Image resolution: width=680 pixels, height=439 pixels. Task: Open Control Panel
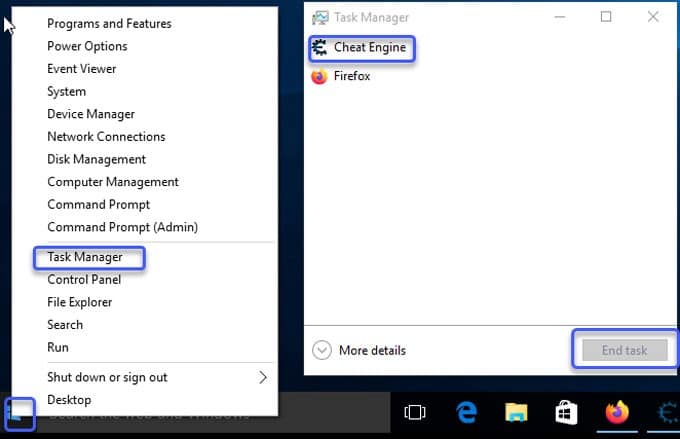(84, 279)
